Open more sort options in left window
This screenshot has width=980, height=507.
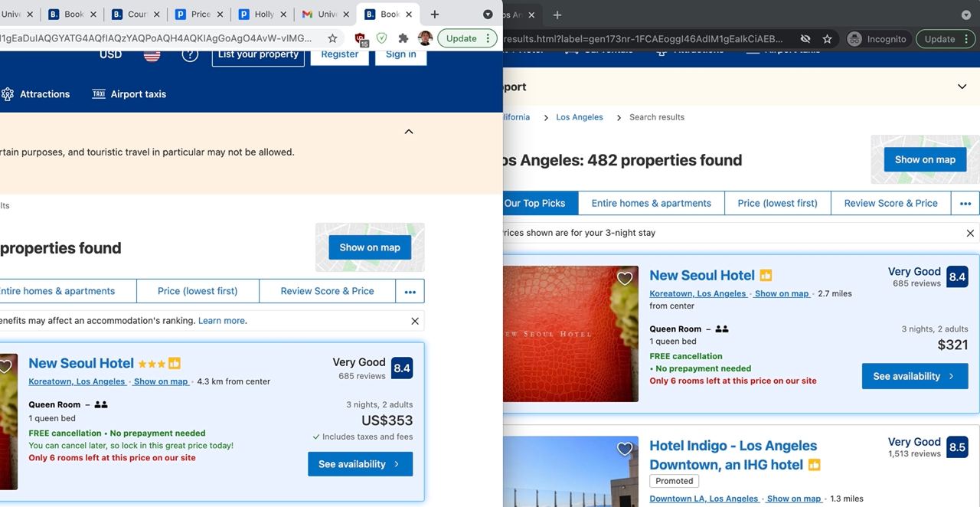(410, 291)
